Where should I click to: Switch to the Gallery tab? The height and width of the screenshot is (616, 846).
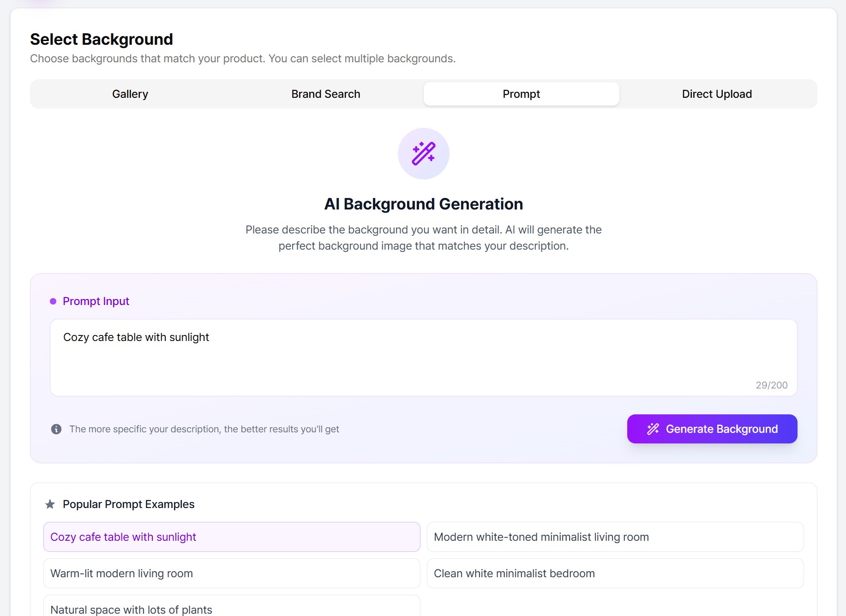click(130, 94)
